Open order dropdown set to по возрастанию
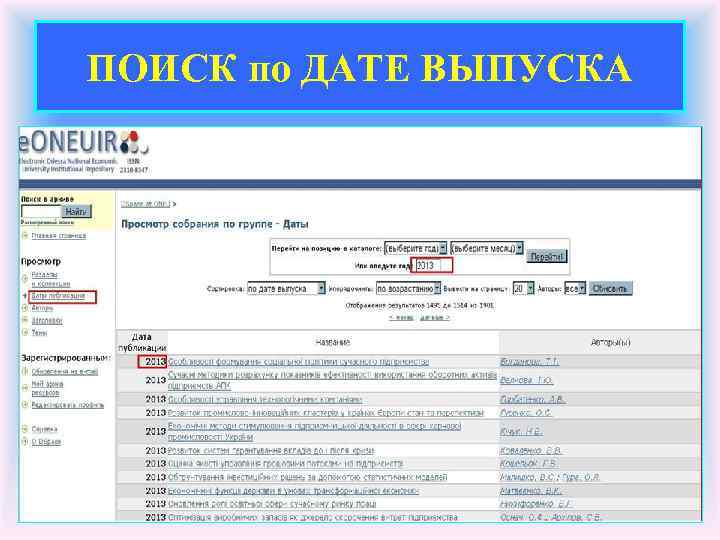This screenshot has height=540, width=720. tap(408, 288)
